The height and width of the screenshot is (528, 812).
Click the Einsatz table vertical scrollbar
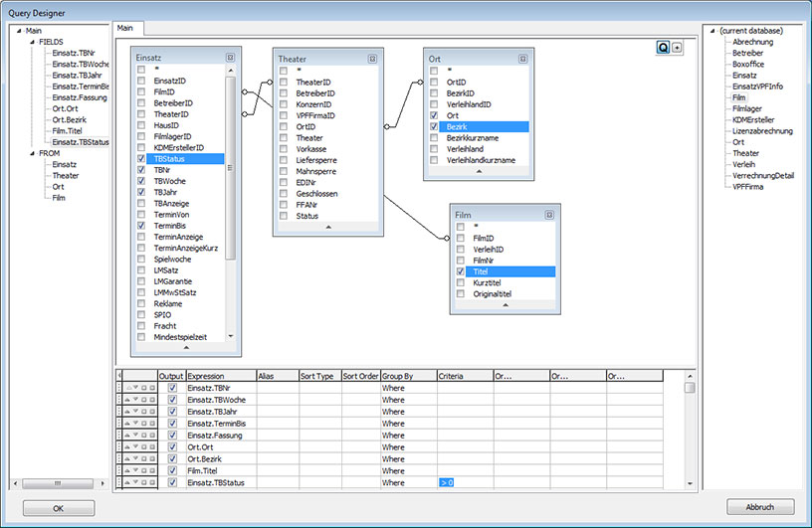click(231, 169)
